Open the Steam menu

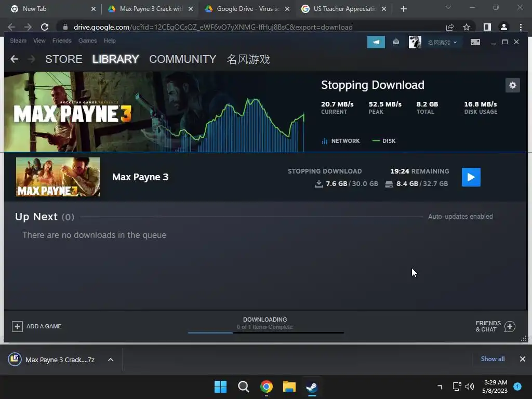click(18, 41)
